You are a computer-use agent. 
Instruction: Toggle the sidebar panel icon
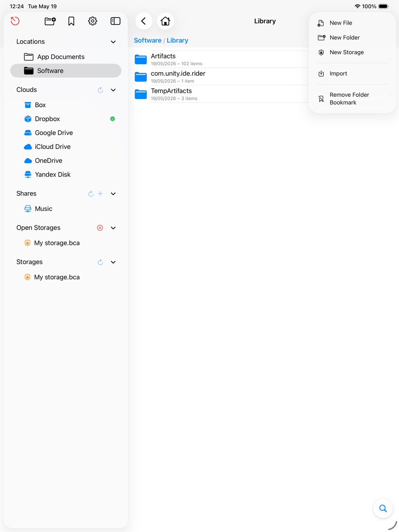pos(115,21)
